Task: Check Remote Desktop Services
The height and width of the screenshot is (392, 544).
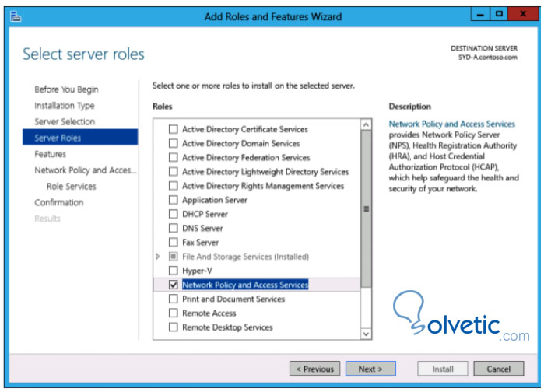Action: tap(173, 327)
